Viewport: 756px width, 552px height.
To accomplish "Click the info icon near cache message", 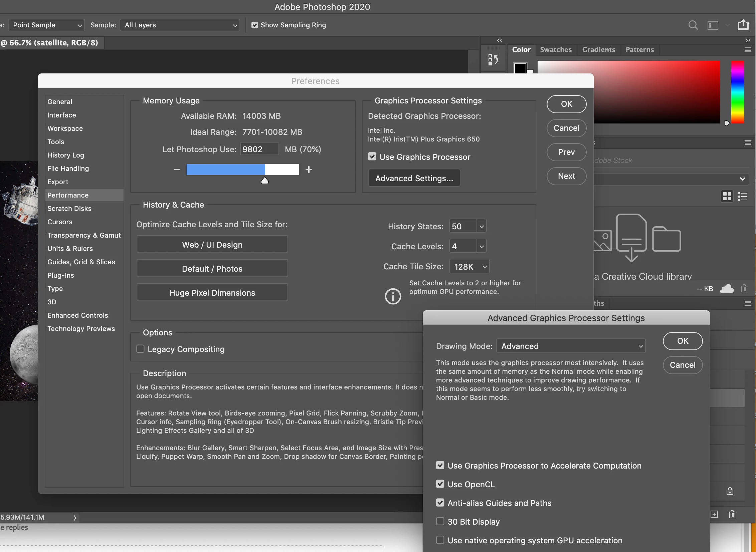I will coord(393,296).
